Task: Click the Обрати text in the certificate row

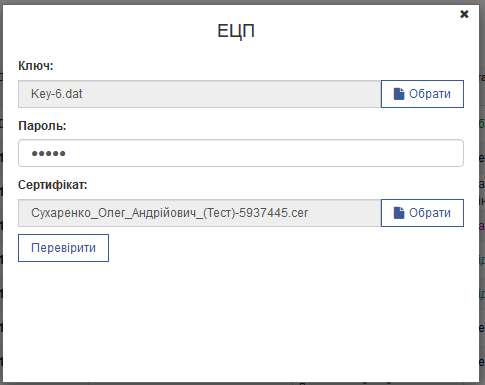Action: (x=430, y=213)
